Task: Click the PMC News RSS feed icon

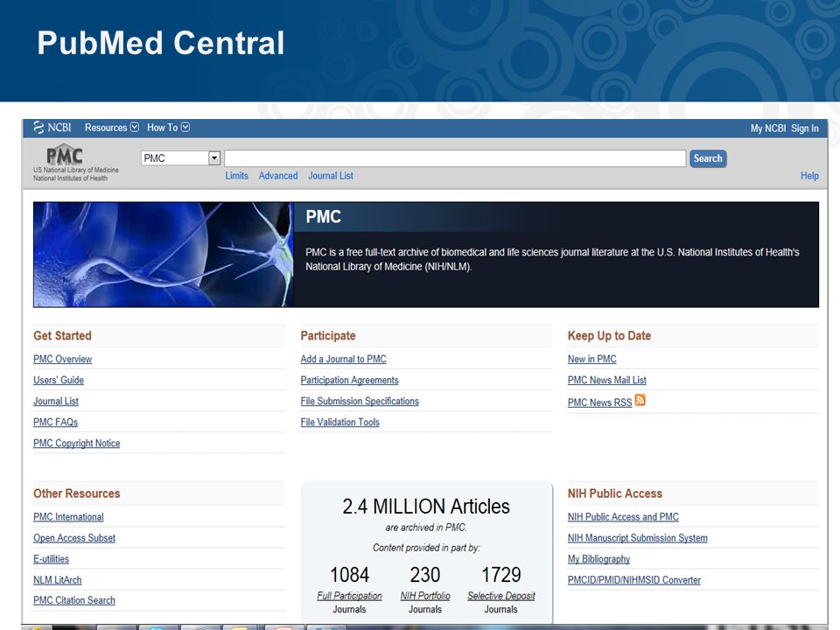Action: point(640,400)
